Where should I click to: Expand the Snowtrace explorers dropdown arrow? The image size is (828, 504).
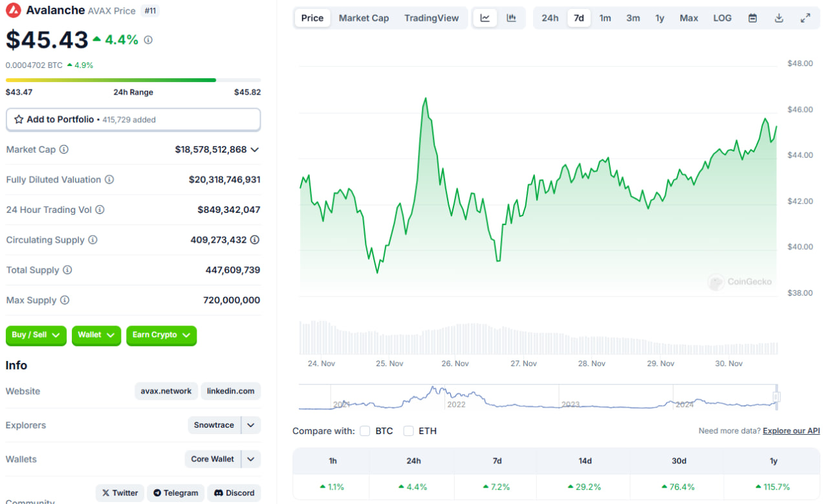pyautogui.click(x=251, y=425)
